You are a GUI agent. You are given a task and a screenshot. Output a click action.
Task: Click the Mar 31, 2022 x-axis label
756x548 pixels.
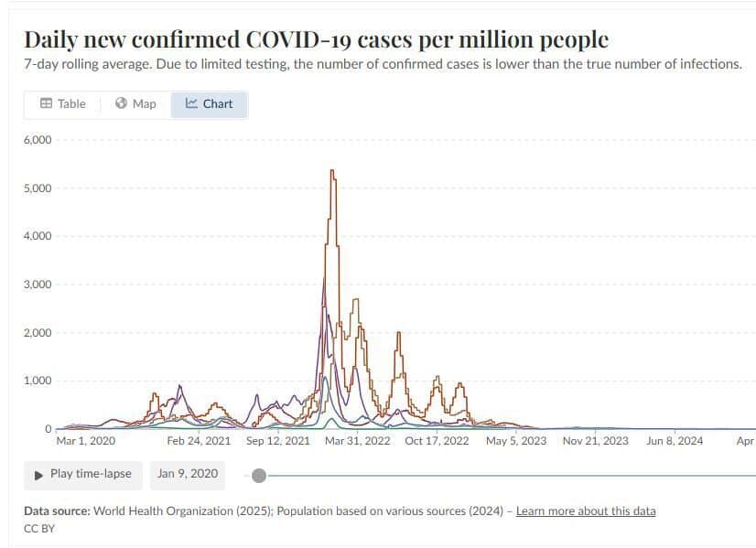[x=357, y=441]
